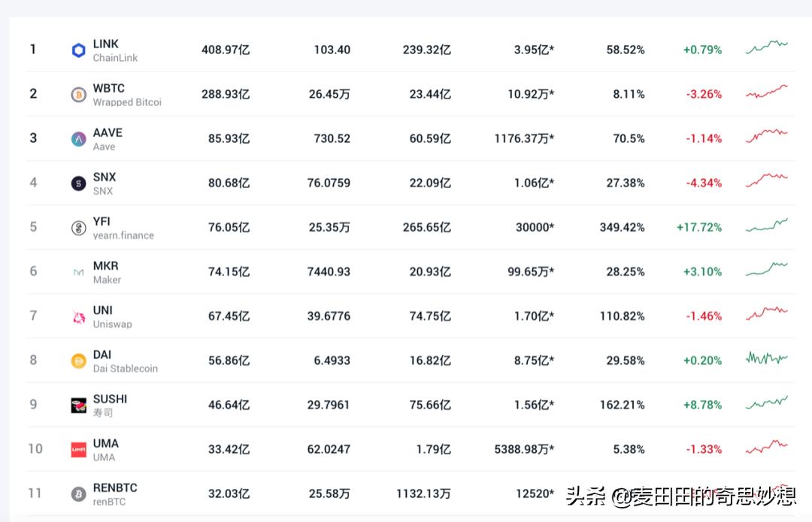Open the LINK token name link

pyautogui.click(x=106, y=44)
